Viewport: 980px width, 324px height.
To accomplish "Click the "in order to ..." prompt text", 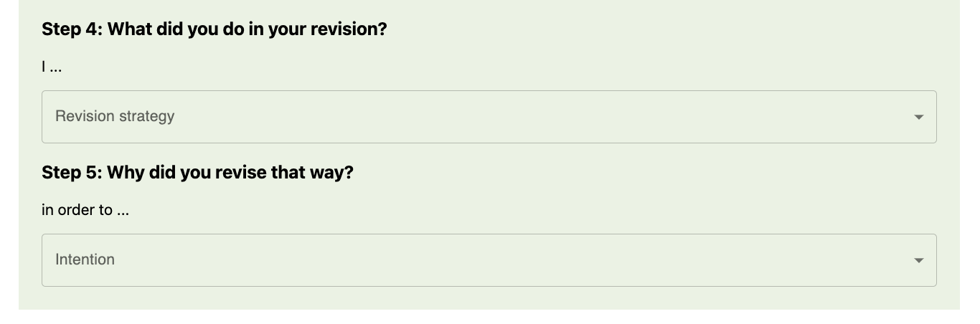I will tap(85, 210).
